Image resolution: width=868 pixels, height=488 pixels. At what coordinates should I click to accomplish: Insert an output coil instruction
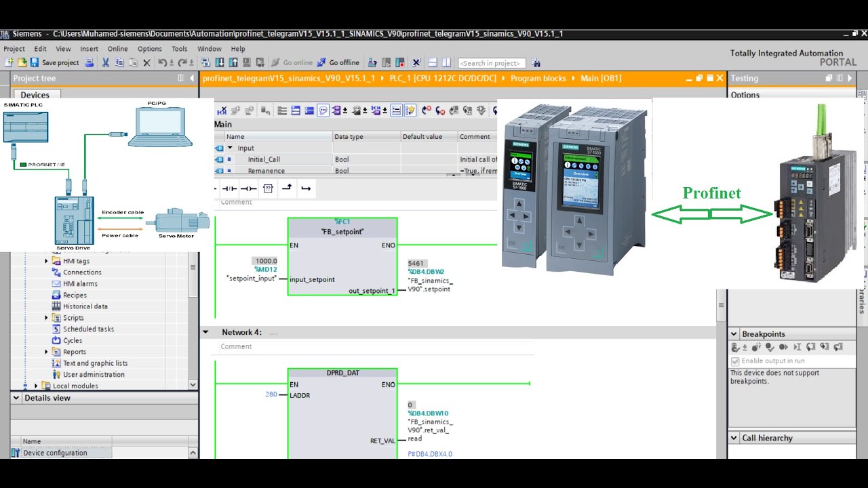[250, 188]
